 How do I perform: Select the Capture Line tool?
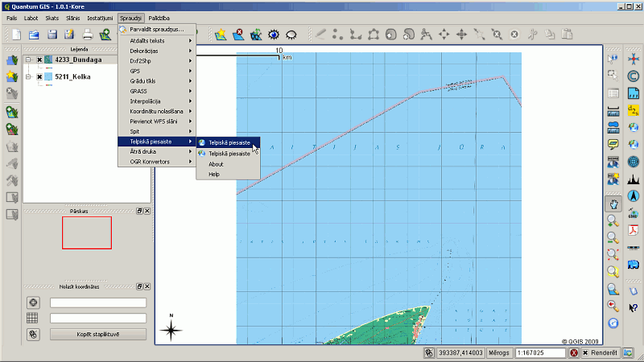355,35
